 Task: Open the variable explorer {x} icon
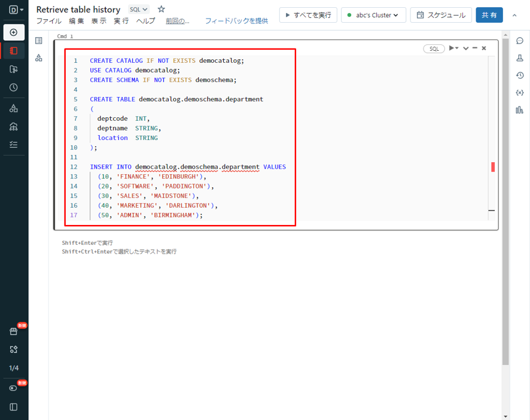[519, 93]
